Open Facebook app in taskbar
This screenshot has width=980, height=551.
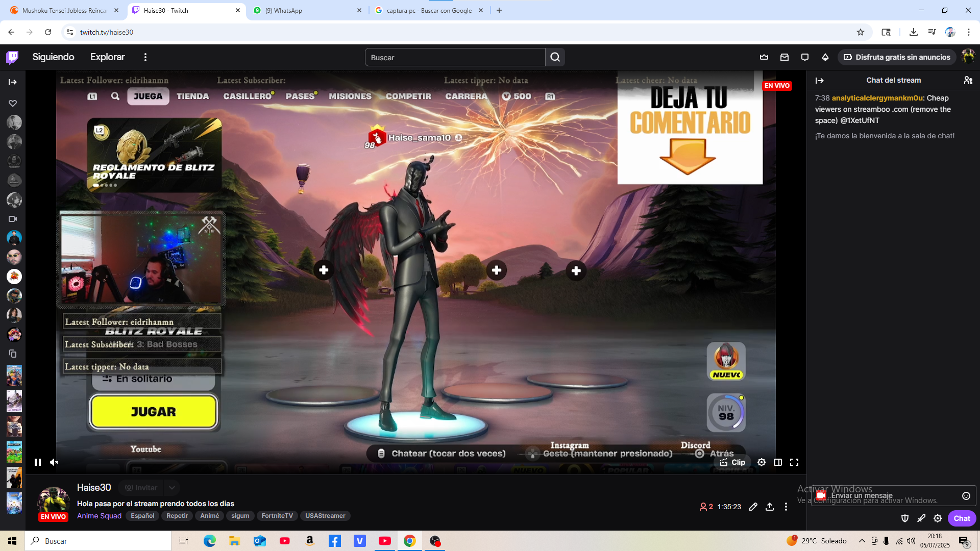pos(335,541)
